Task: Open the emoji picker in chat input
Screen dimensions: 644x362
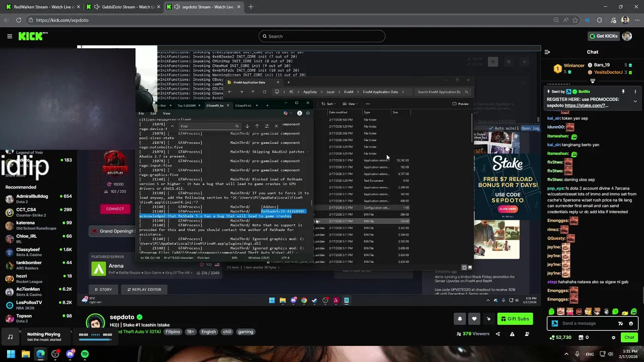Action: pos(632,323)
